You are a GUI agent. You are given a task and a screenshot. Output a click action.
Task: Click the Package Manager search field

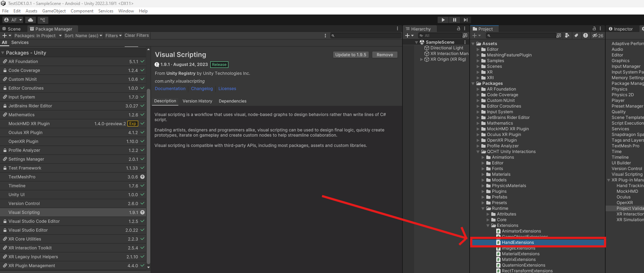(366, 36)
